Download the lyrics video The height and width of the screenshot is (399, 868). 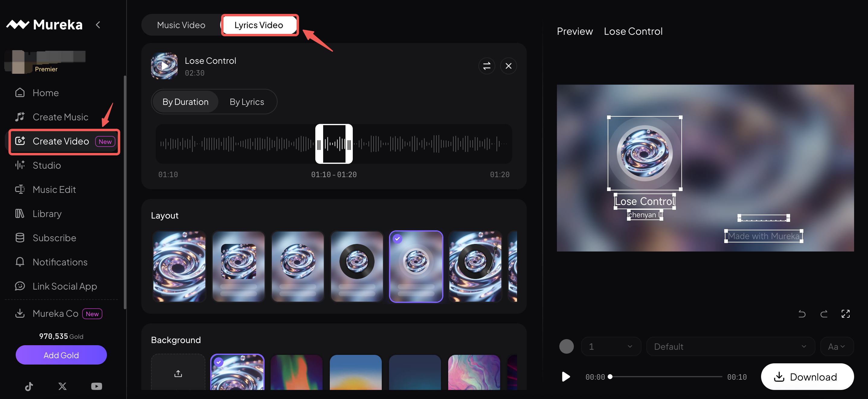[x=807, y=376]
